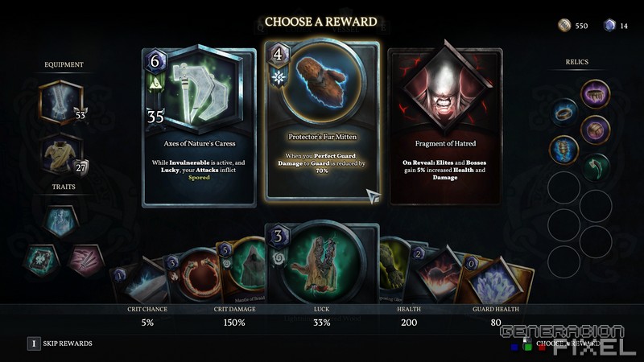Click the Choose a Reward prompt
The width and height of the screenshot is (644, 362).
coord(568,343)
